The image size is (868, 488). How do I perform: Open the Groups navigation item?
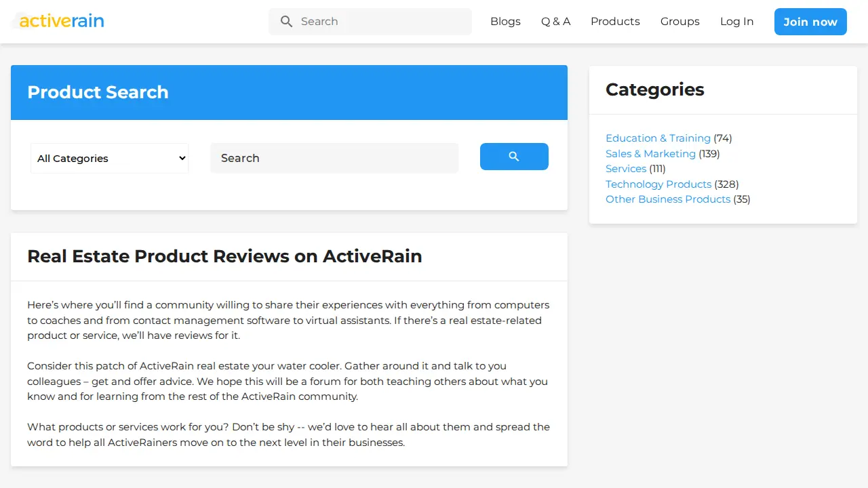[679, 22]
